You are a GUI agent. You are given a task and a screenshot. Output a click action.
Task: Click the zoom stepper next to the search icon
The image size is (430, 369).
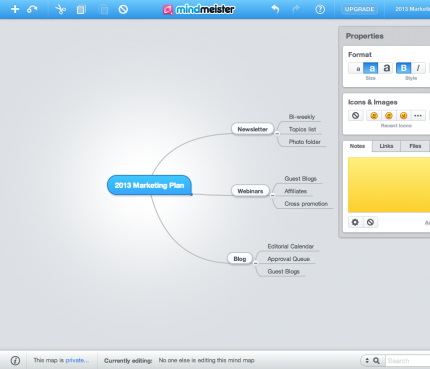tap(367, 361)
